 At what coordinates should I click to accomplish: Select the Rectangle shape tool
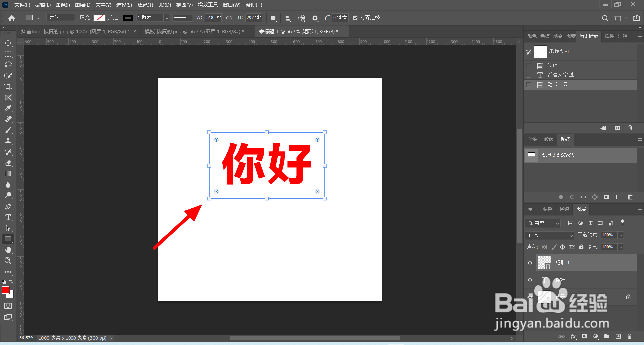(8, 239)
